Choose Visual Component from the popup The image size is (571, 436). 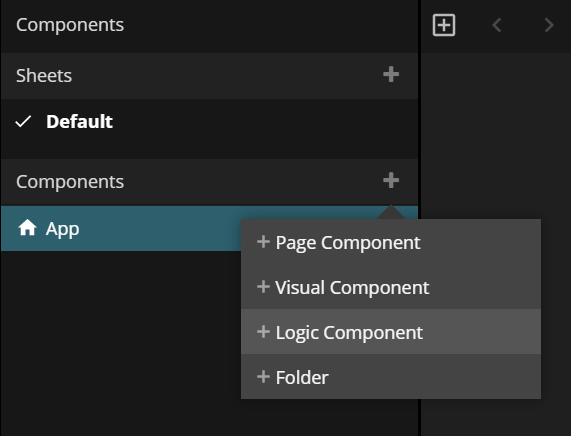pos(391,287)
